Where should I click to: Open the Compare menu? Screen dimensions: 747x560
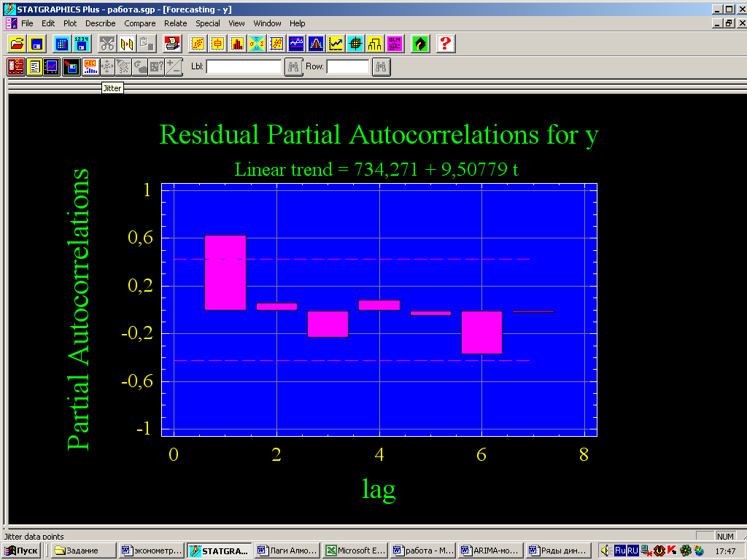tap(140, 23)
